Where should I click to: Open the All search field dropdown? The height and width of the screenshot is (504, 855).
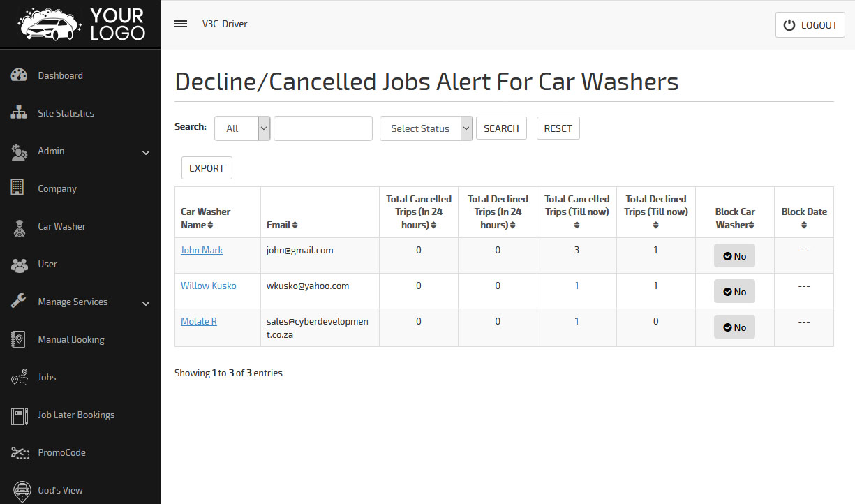tap(242, 128)
